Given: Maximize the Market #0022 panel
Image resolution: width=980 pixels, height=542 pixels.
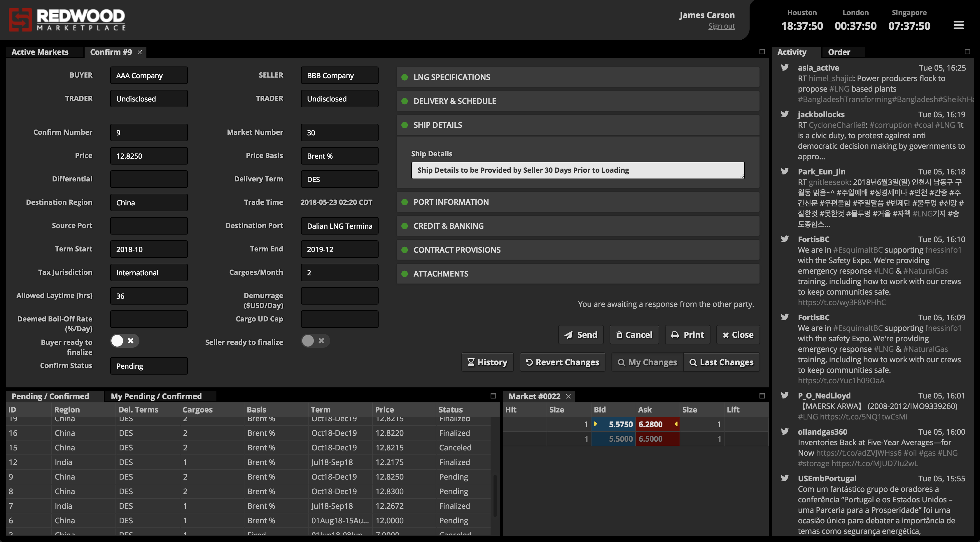Looking at the screenshot, I should (762, 396).
